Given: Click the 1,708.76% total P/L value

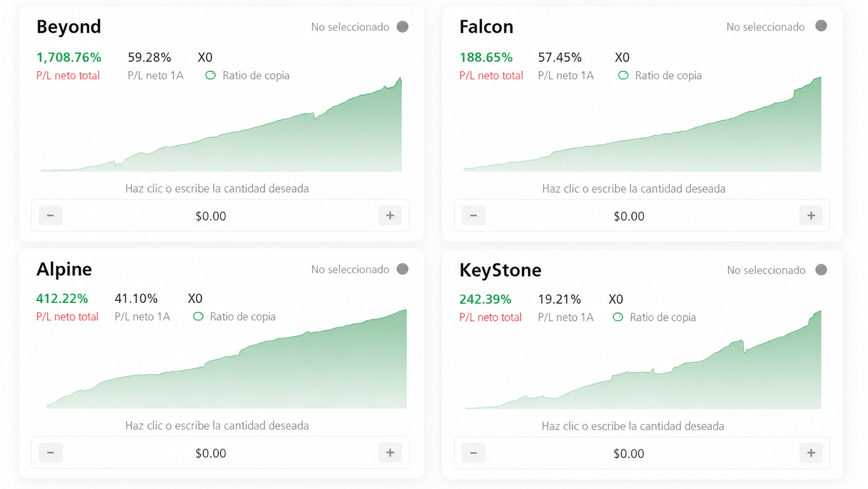Looking at the screenshot, I should point(69,57).
